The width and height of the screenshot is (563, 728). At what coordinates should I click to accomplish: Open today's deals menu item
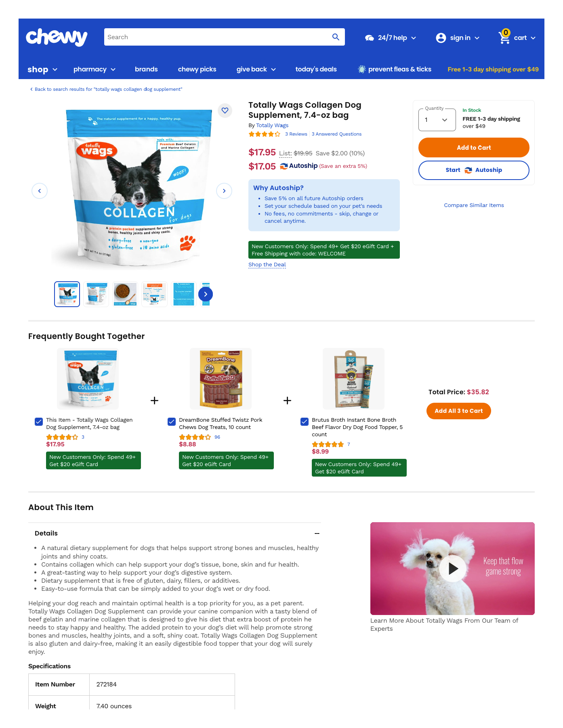pos(316,69)
